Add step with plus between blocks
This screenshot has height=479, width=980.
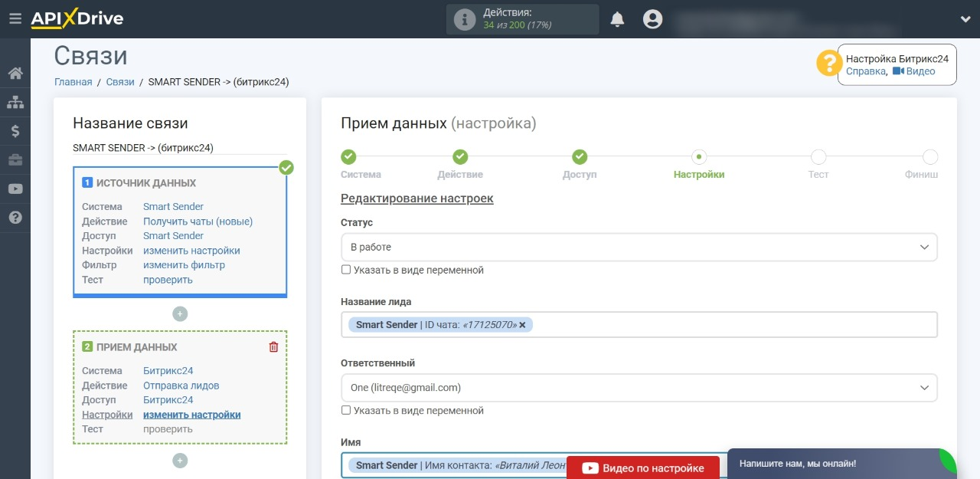point(180,313)
